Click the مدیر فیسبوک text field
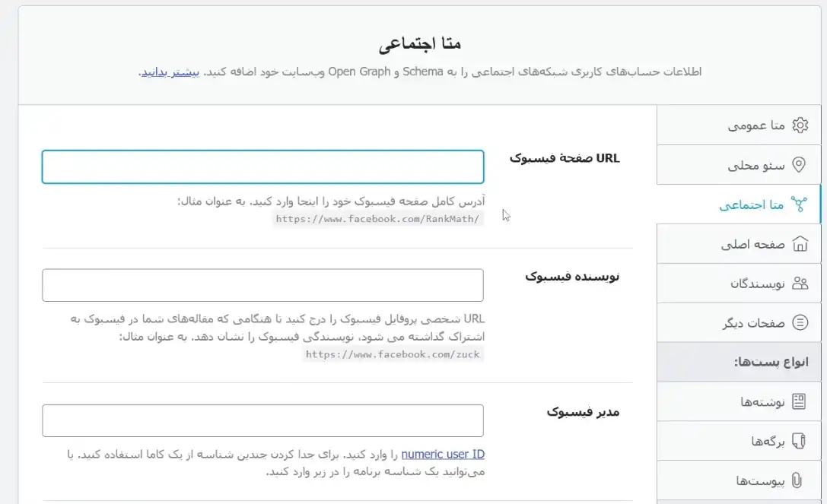The height and width of the screenshot is (504, 827). click(262, 420)
